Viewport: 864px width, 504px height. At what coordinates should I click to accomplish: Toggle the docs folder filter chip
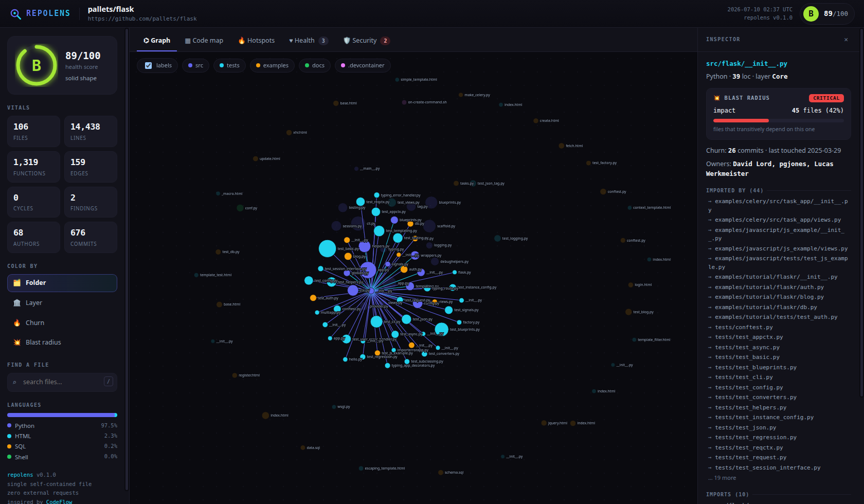[315, 65]
